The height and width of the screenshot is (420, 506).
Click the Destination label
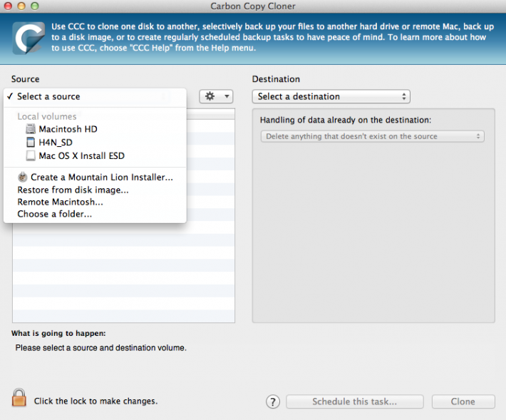pyautogui.click(x=276, y=79)
